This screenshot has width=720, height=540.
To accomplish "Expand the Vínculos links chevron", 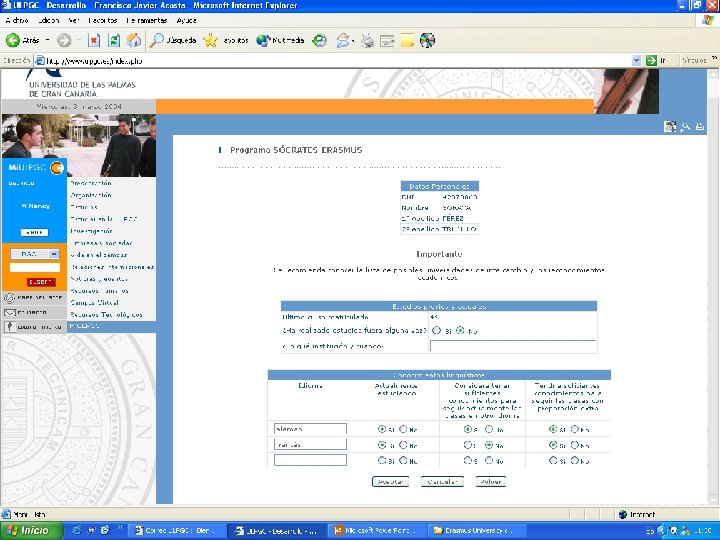I will coord(714,58).
